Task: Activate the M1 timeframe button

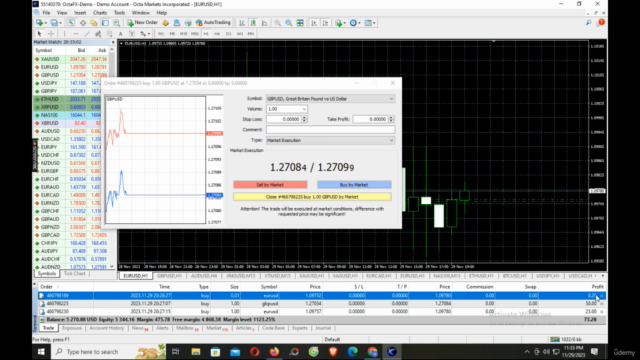Action: (161, 33)
